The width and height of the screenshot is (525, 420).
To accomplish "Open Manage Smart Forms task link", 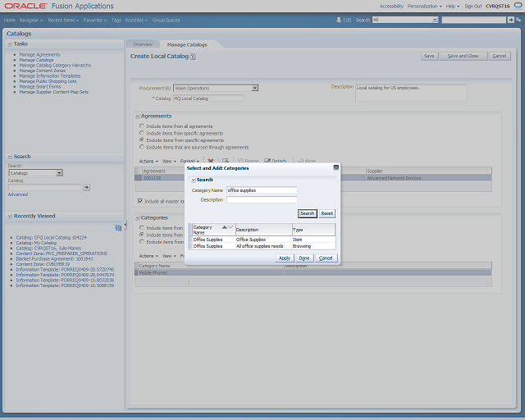I will pos(40,86).
